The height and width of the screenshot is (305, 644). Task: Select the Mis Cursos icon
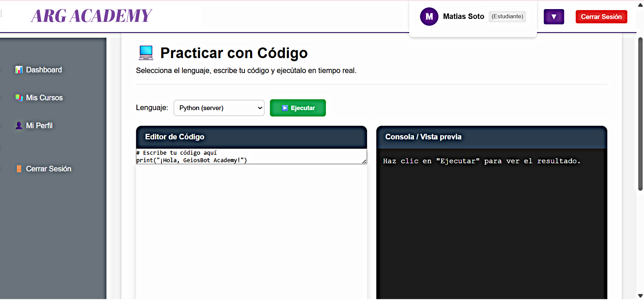click(19, 98)
